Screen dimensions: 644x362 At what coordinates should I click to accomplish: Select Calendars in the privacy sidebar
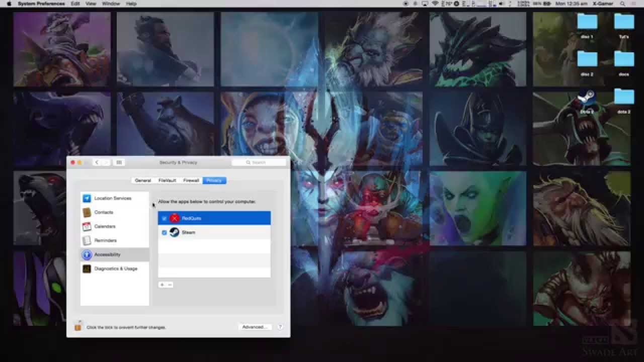click(x=115, y=226)
